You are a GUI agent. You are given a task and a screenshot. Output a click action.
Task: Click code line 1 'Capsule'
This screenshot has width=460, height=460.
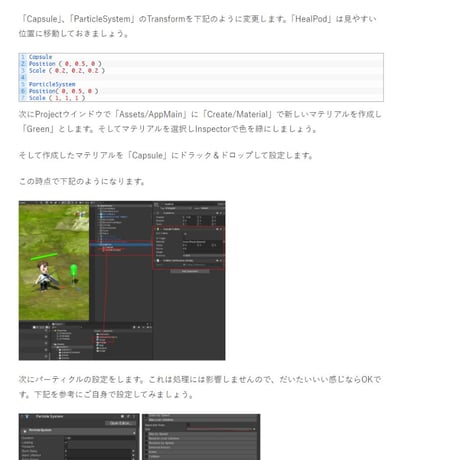tap(40, 57)
